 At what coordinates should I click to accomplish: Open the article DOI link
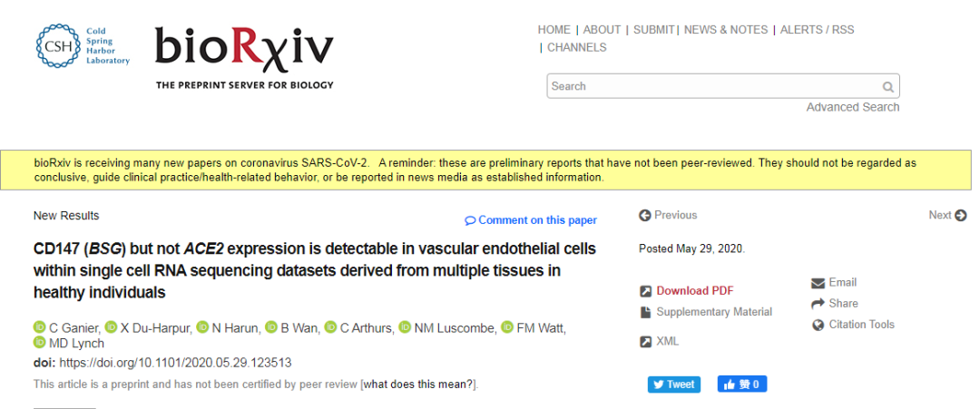coord(175,363)
